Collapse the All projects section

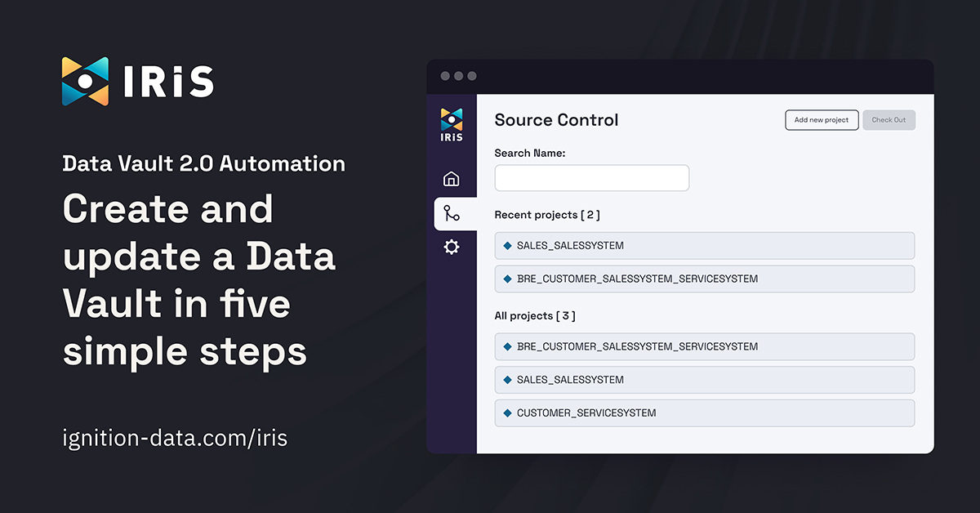[x=534, y=315]
